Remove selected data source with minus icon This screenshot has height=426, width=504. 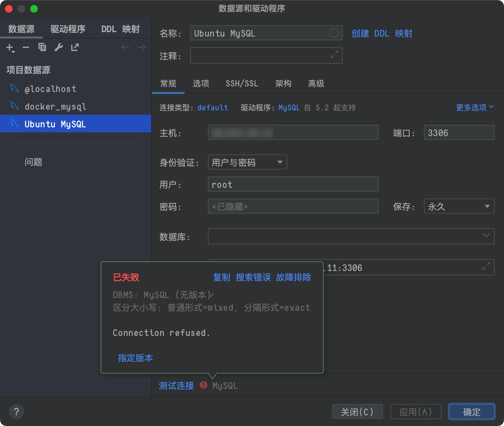[x=26, y=48]
